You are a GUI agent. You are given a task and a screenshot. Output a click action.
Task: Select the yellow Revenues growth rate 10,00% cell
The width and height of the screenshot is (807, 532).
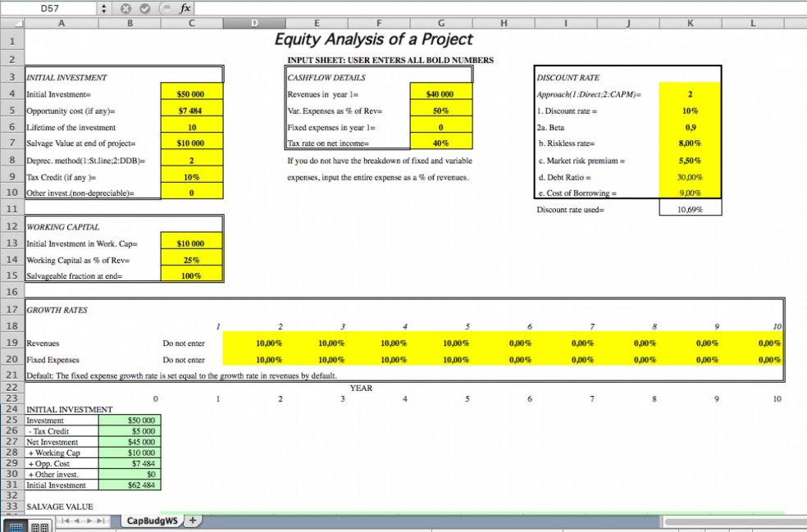[x=268, y=343]
